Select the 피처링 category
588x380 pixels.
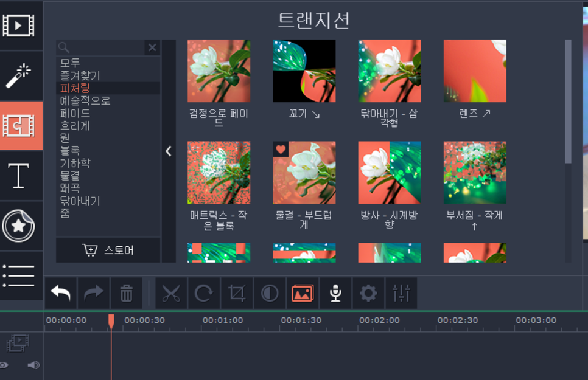click(108, 88)
